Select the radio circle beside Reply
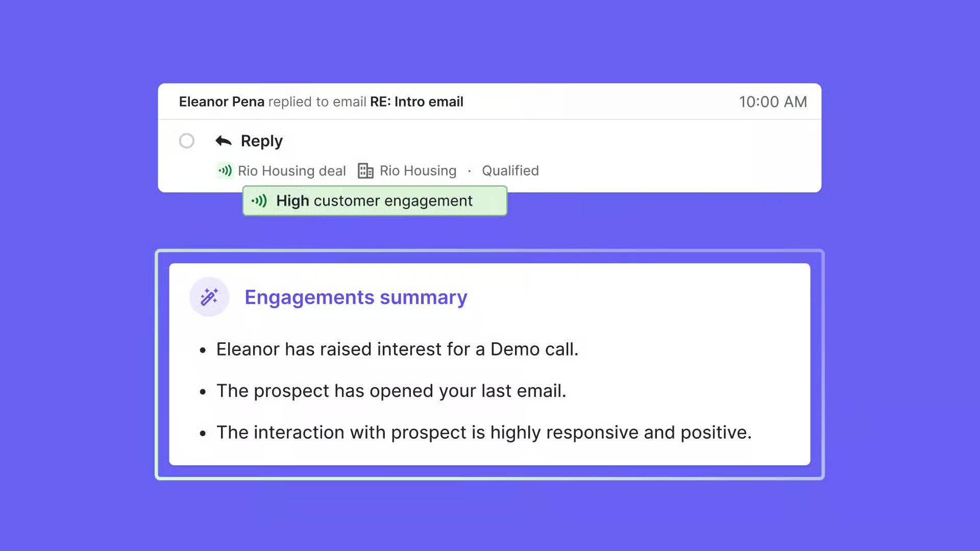 [187, 141]
